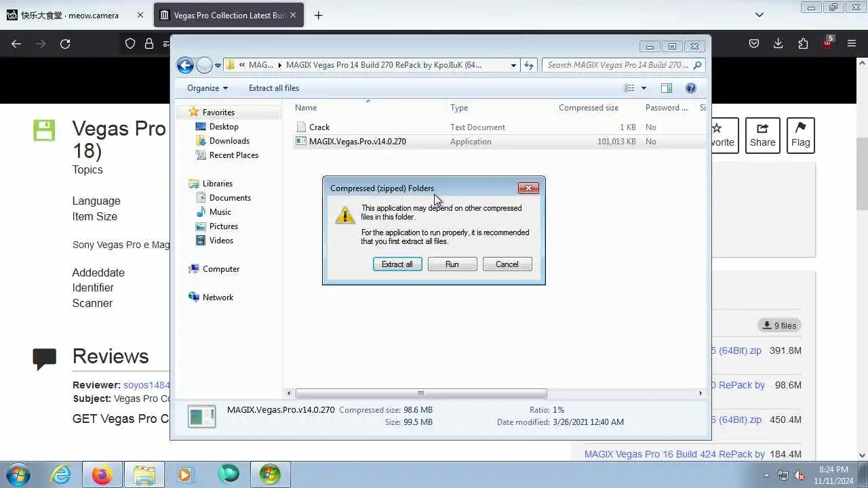Open the view options dropdown arrow
Screen dimensions: 868x488
click(x=644, y=88)
